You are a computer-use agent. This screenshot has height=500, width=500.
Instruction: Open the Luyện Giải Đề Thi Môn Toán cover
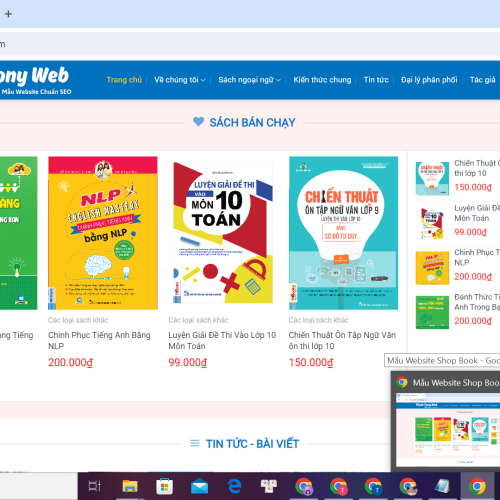223,233
